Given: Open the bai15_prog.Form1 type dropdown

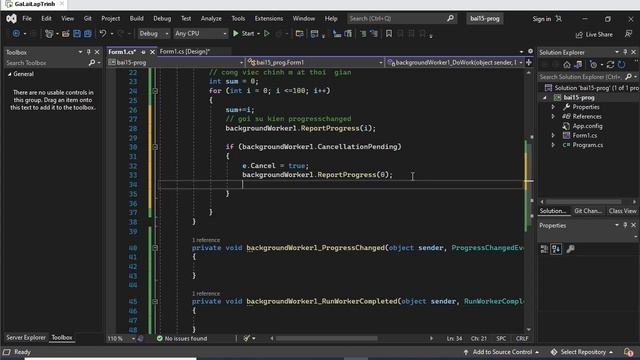Looking at the screenshot, I should tap(315, 62).
